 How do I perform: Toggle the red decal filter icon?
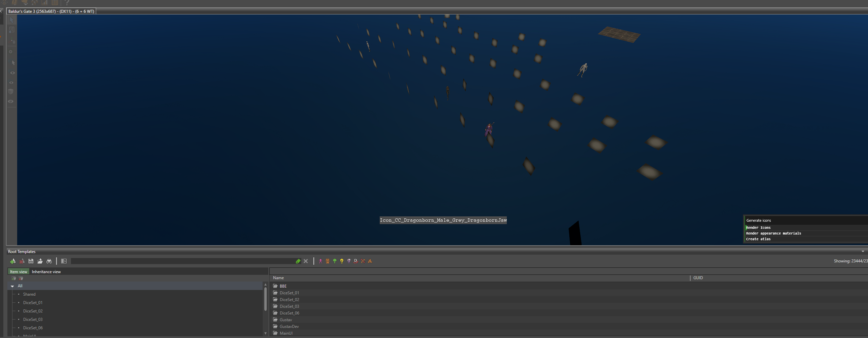pos(356,261)
